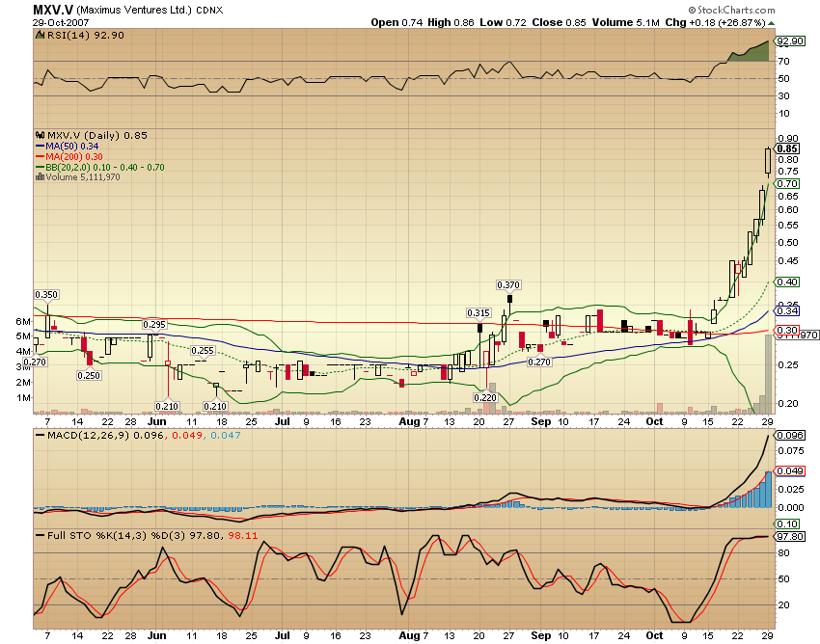
Task: Click the Volume 5.1M header value
Action: (626, 22)
